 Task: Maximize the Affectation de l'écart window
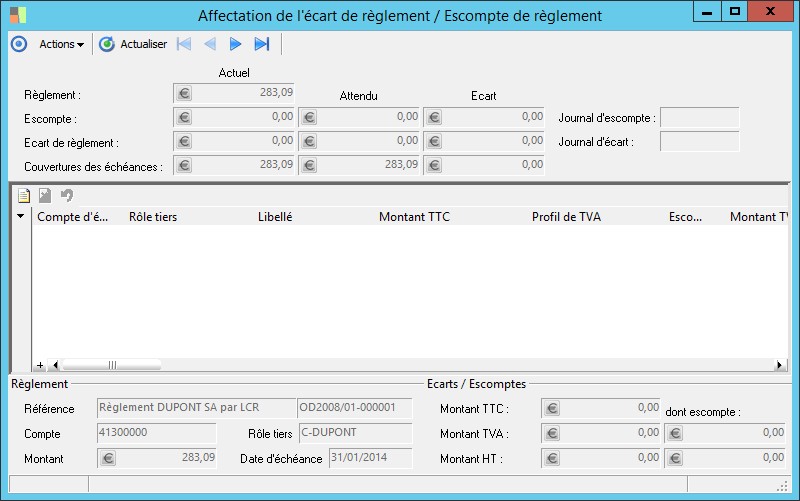pos(735,12)
